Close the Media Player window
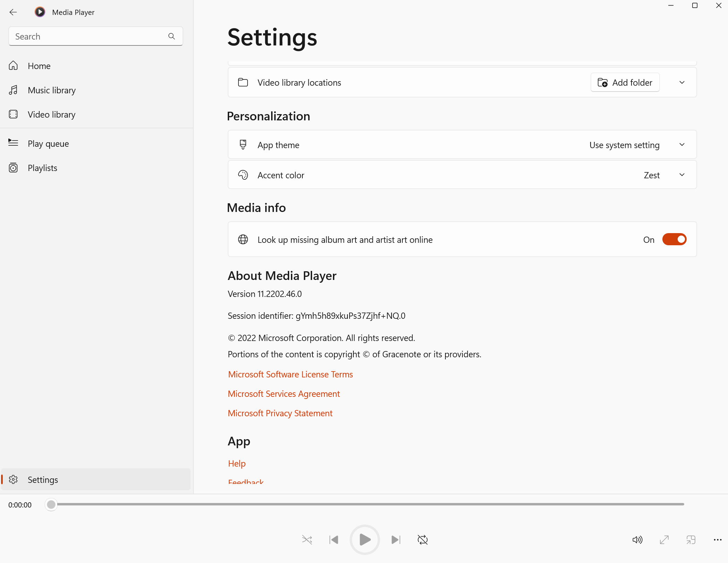728x563 pixels. pos(719,6)
